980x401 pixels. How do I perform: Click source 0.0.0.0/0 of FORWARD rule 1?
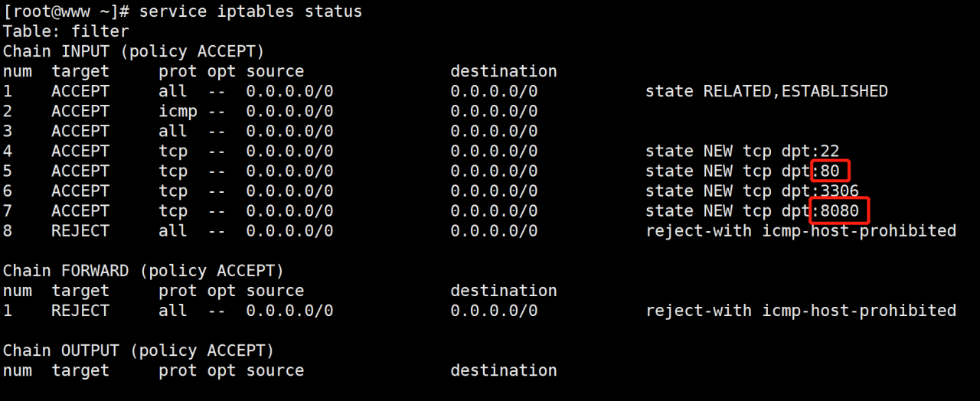(289, 311)
